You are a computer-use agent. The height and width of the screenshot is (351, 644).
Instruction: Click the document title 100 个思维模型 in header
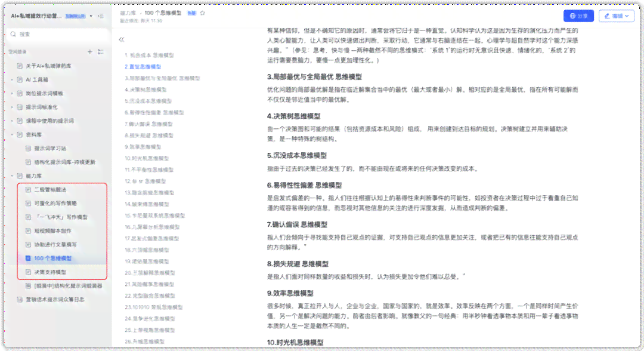pos(163,13)
